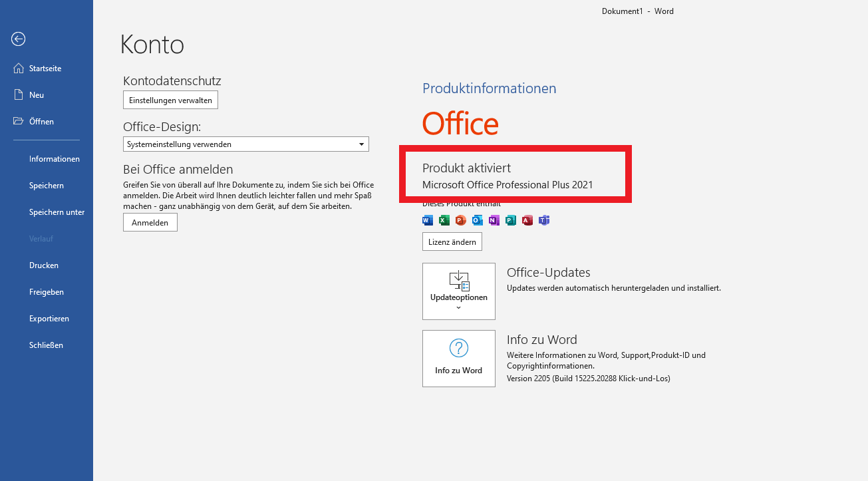Click the Anmelden button
This screenshot has height=481, width=868.
click(x=150, y=223)
